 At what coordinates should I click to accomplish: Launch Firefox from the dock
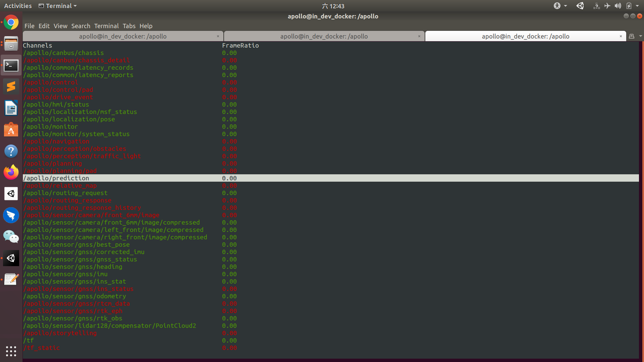click(11, 172)
